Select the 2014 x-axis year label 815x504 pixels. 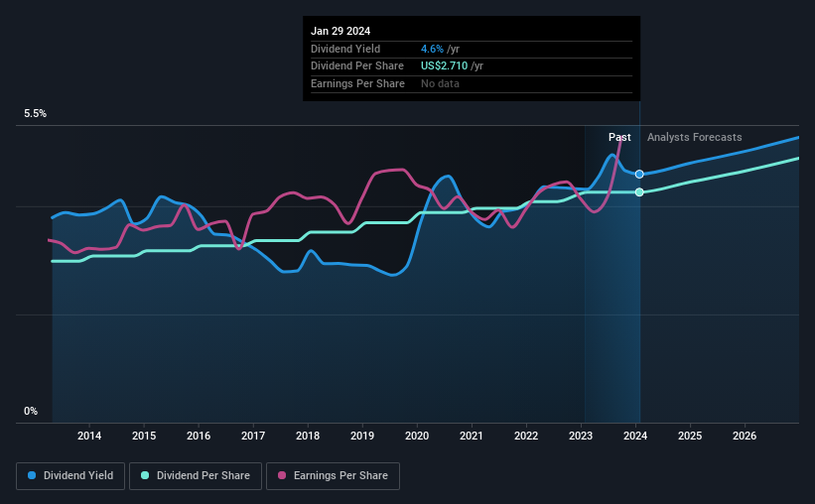(x=89, y=436)
